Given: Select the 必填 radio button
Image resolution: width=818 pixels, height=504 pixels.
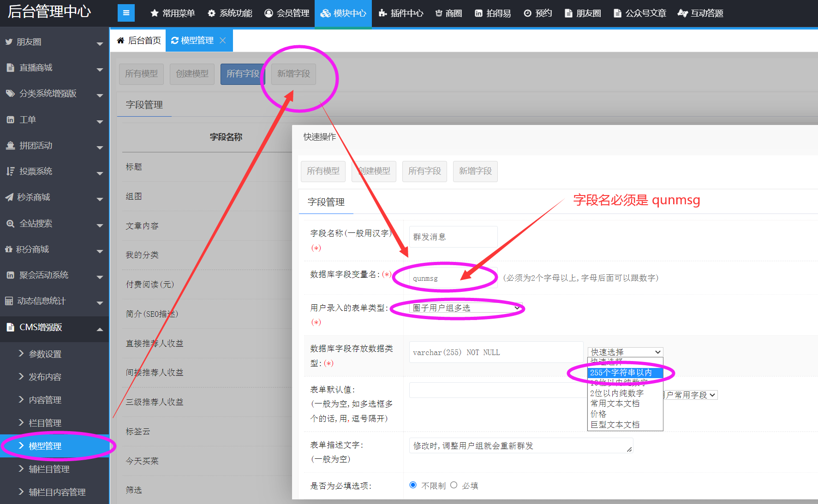Looking at the screenshot, I should click(454, 485).
